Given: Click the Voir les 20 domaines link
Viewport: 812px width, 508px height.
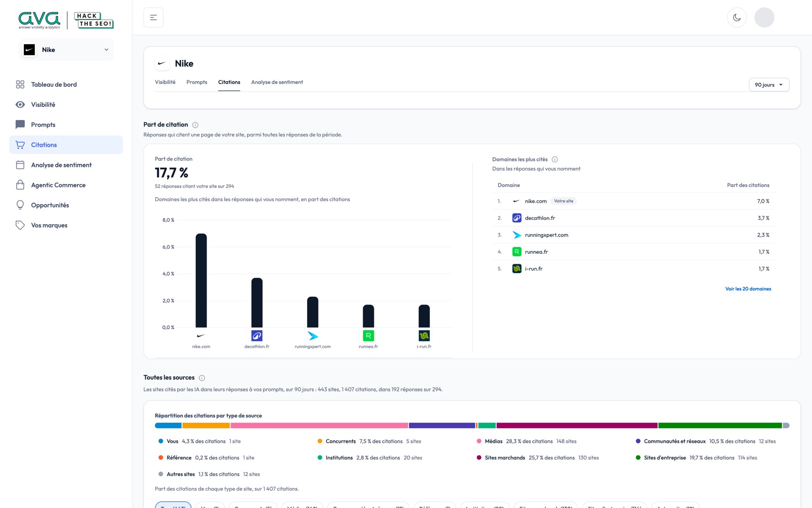Looking at the screenshot, I should pyautogui.click(x=748, y=289).
